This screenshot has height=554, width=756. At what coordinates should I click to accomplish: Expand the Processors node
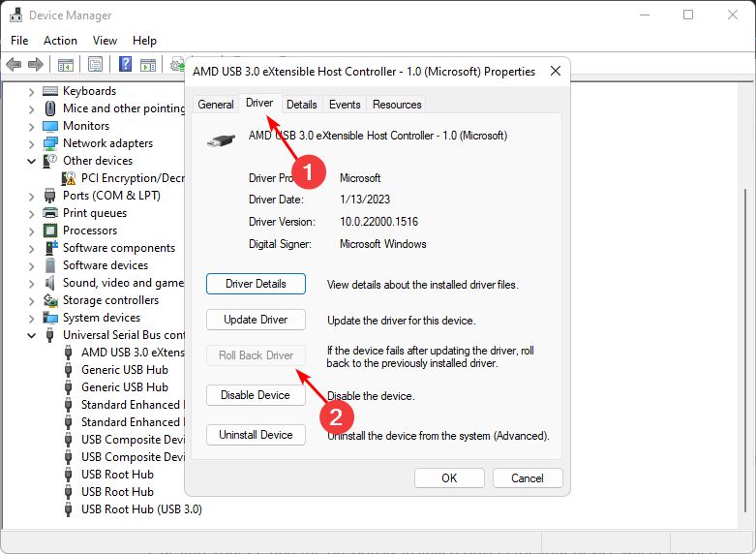click(31, 231)
